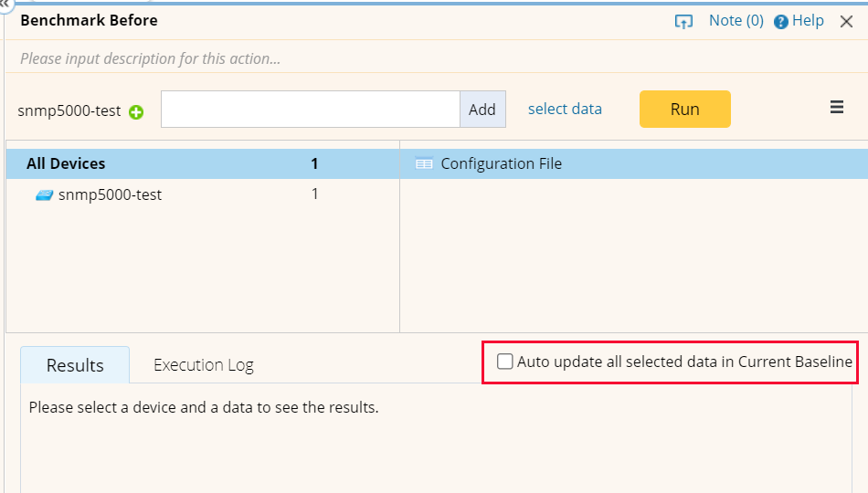
Task: Select the Results tab
Action: [x=75, y=365]
